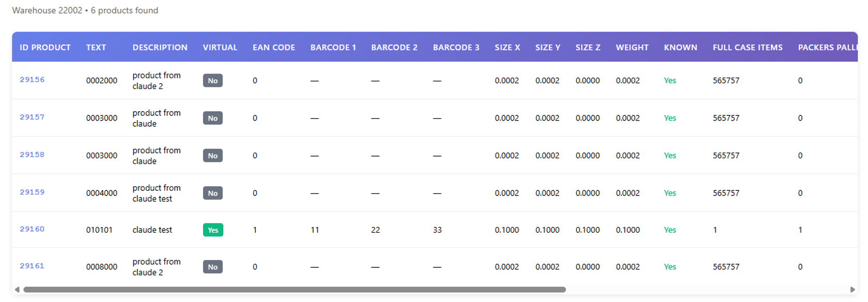Click the ID PRODUCT column header
The height and width of the screenshot is (302, 868).
point(45,48)
